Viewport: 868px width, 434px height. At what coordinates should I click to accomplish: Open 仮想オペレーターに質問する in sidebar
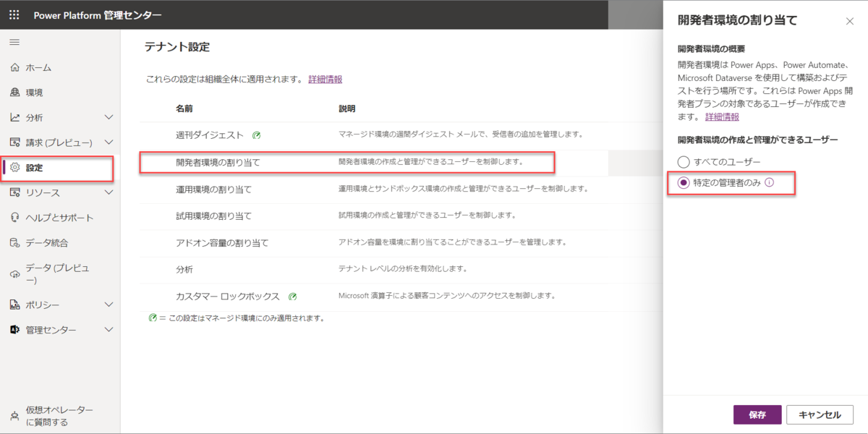pos(60,416)
